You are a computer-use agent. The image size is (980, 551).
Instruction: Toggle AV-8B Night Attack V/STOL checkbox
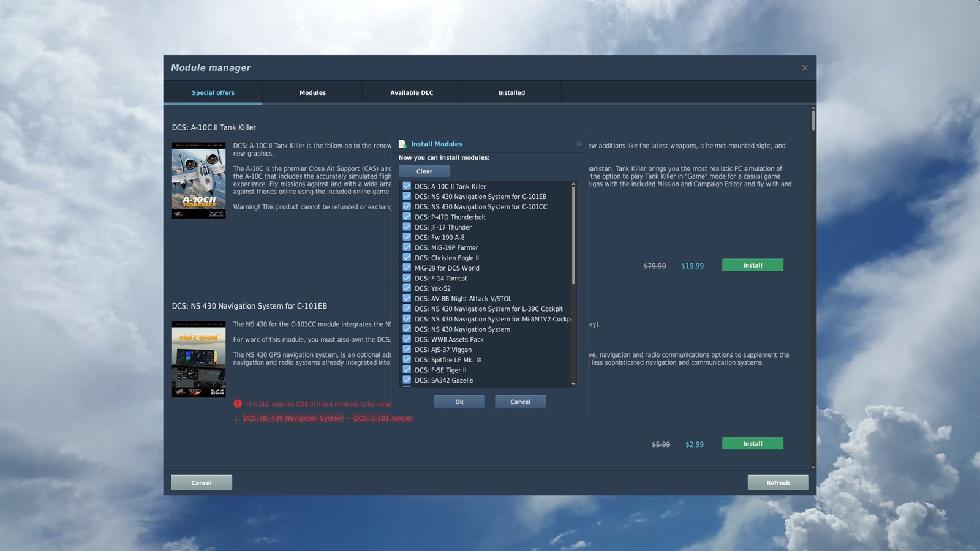pyautogui.click(x=407, y=298)
